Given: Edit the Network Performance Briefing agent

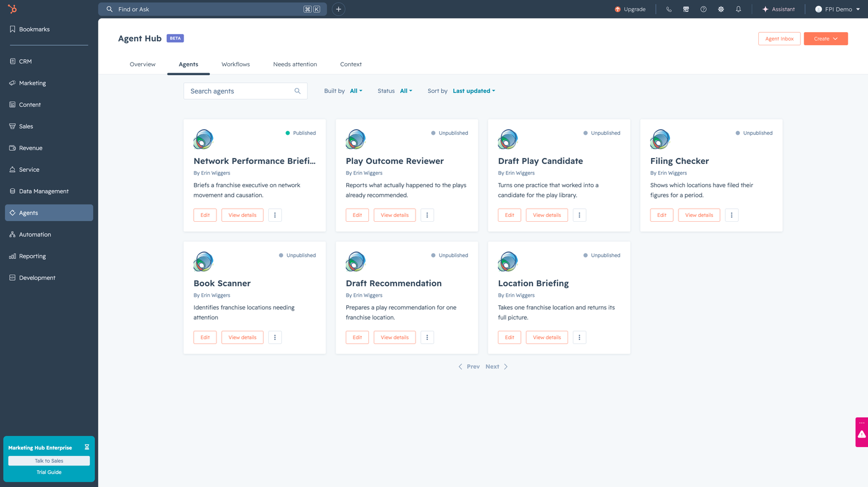Looking at the screenshot, I should pyautogui.click(x=205, y=215).
